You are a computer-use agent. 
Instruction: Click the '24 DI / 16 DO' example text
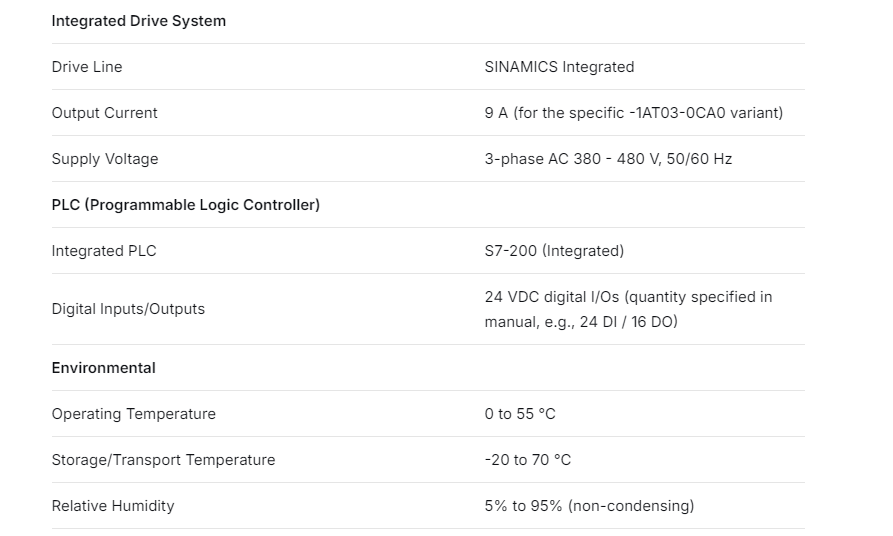pyautogui.click(x=628, y=322)
